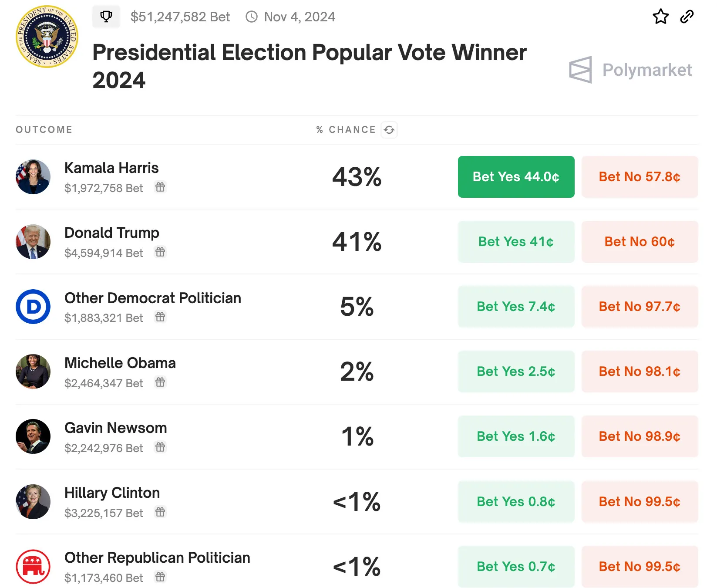Click the Polymarket logo
Image resolution: width=717 pixels, height=588 pixels.
(630, 70)
